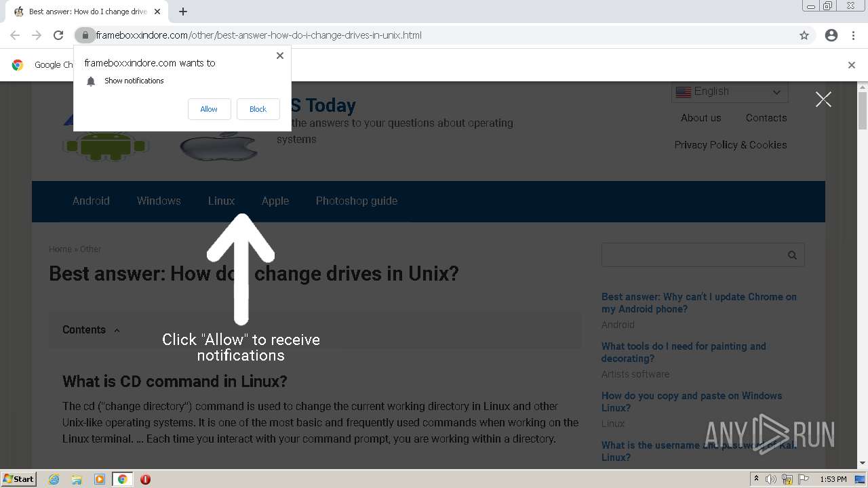Open the Chrome profile avatar icon
Image resolution: width=868 pixels, height=488 pixels.
pos(831,35)
